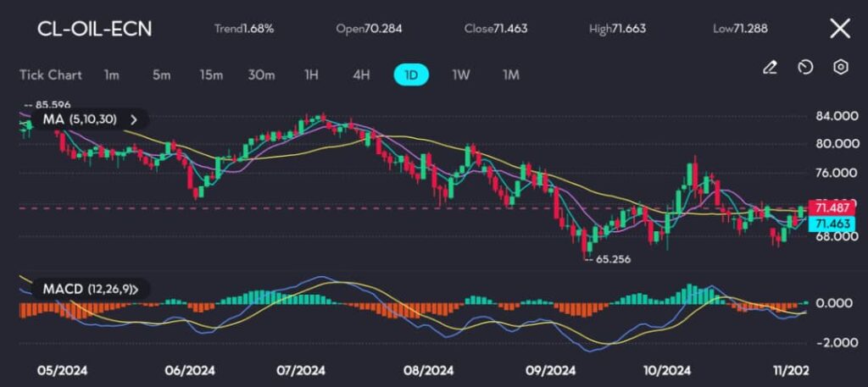Switch to the Tick Chart view

point(51,75)
